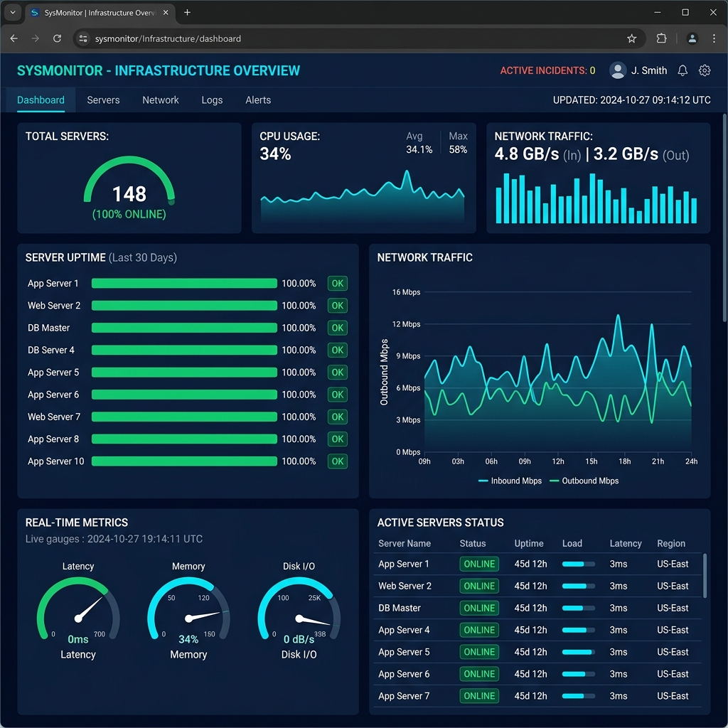728x728 pixels.
Task: Click the site info icon in address bar
Action: 83,38
